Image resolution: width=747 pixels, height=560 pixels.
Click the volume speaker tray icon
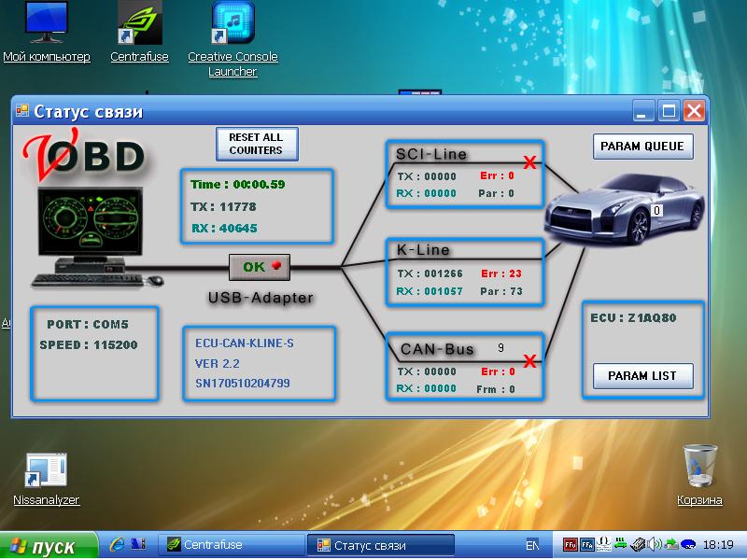[x=655, y=544]
